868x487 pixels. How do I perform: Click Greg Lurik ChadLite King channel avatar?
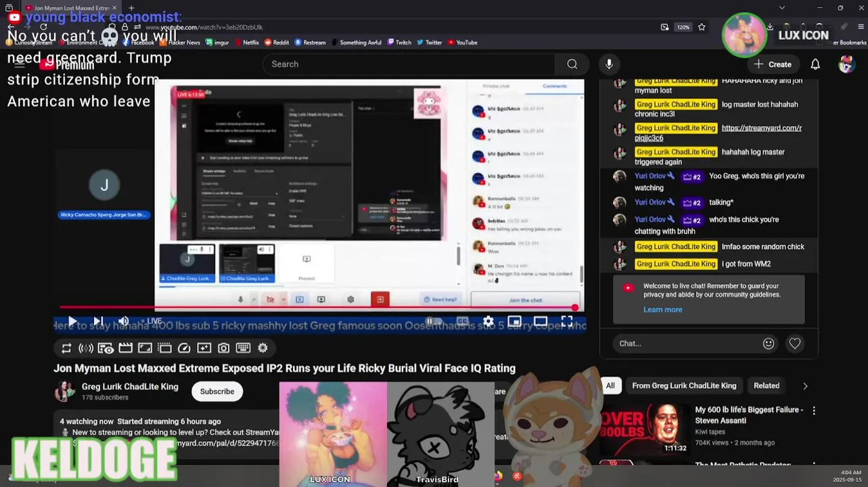[65, 391]
